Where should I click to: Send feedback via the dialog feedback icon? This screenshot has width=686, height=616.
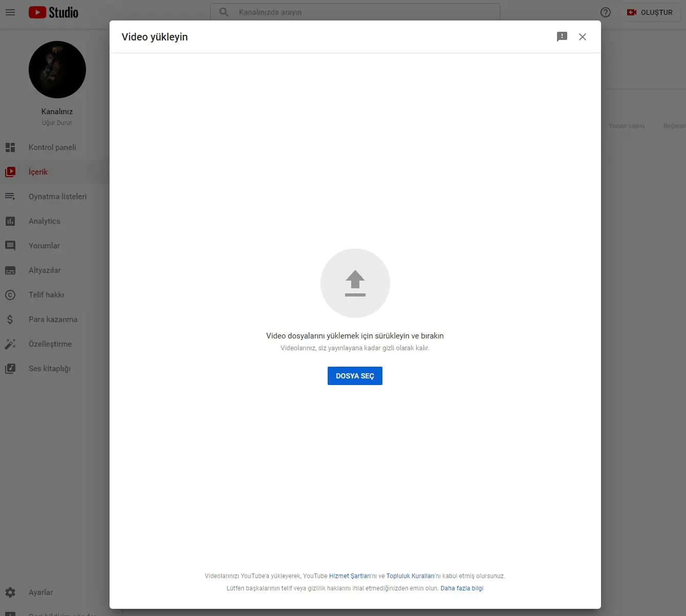tap(562, 37)
